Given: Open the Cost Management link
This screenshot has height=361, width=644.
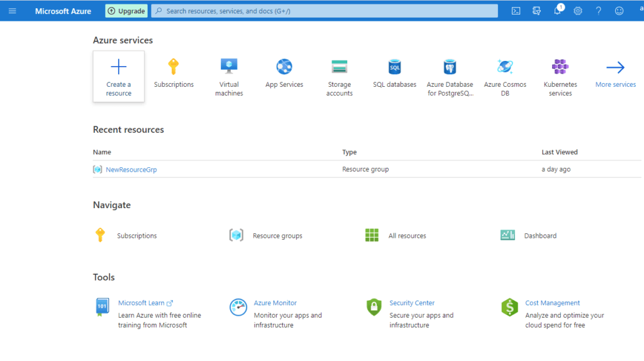Looking at the screenshot, I should tap(552, 303).
